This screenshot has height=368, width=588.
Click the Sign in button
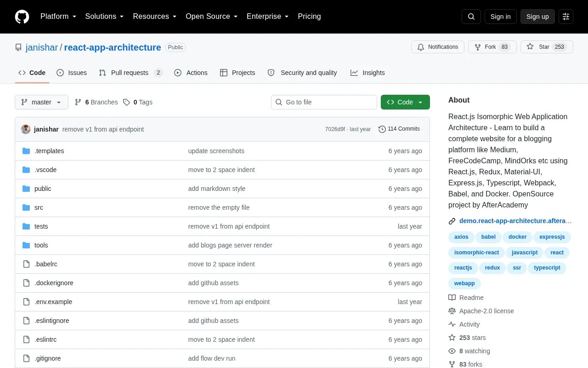coord(500,17)
